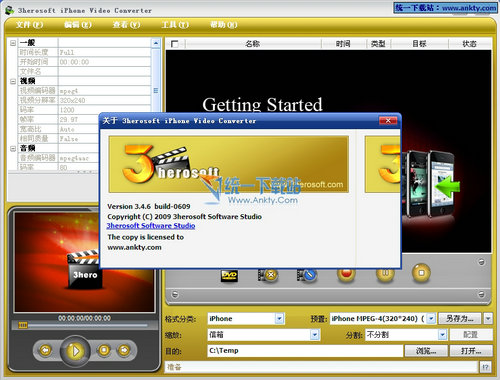500x380 pixels.
Task: Collapse the 音频 property group
Action: point(13,148)
